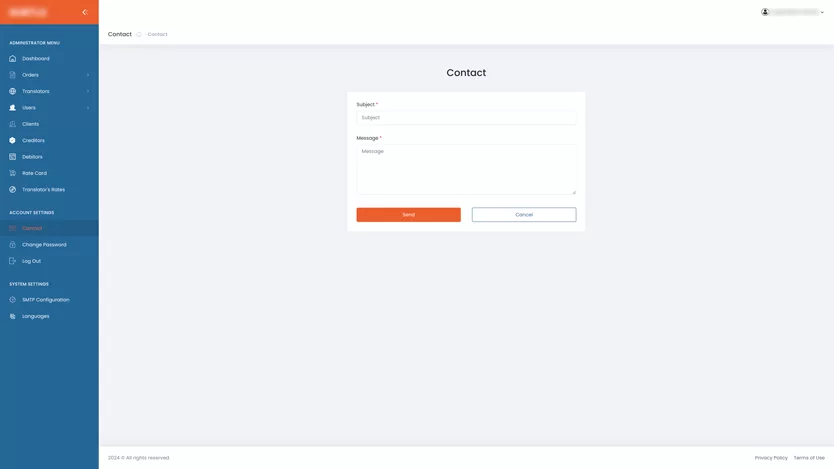834x469 pixels.
Task: Click the SMTP Configuration gear icon
Action: click(13, 300)
